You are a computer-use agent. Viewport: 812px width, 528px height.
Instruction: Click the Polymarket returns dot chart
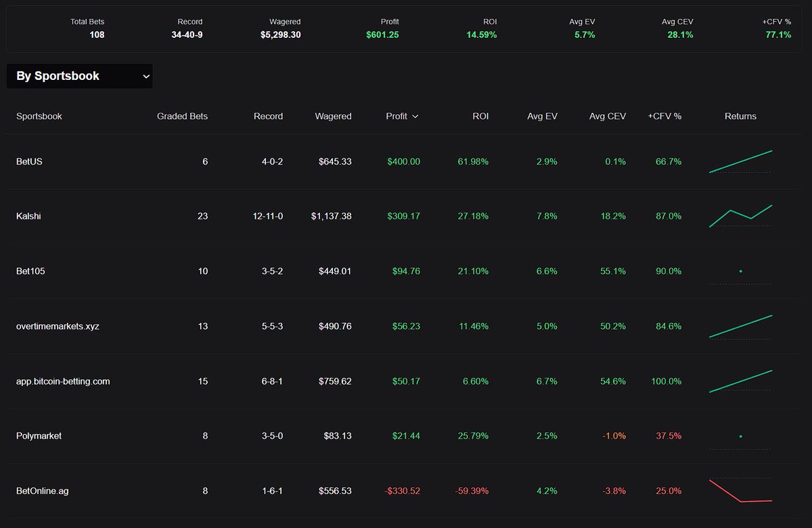tap(740, 436)
